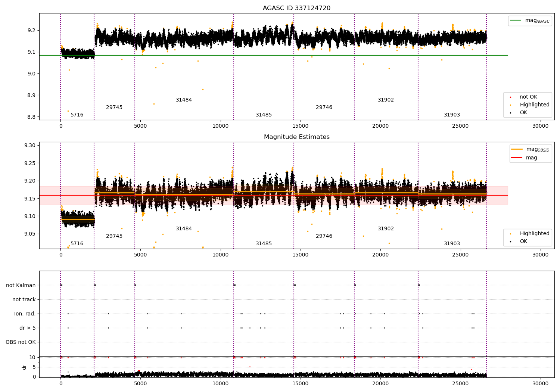
Task: Click the dr axis tick label 10
Action: 32,358
